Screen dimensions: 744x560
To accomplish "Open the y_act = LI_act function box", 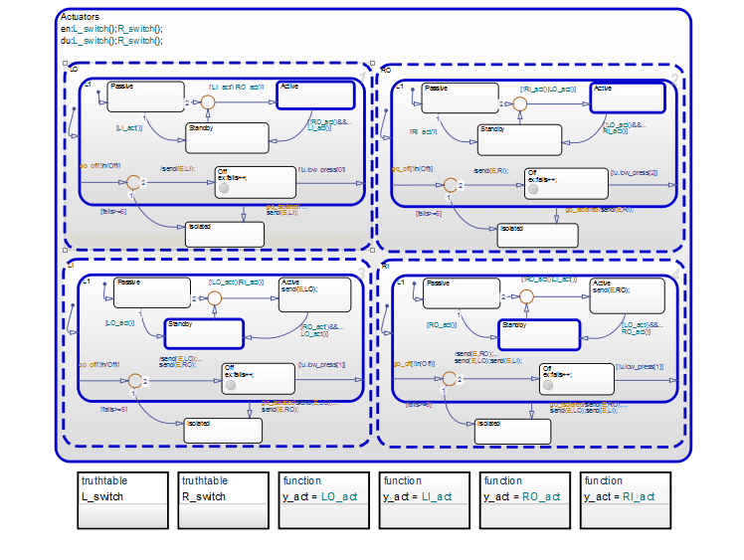I will tap(425, 500).
